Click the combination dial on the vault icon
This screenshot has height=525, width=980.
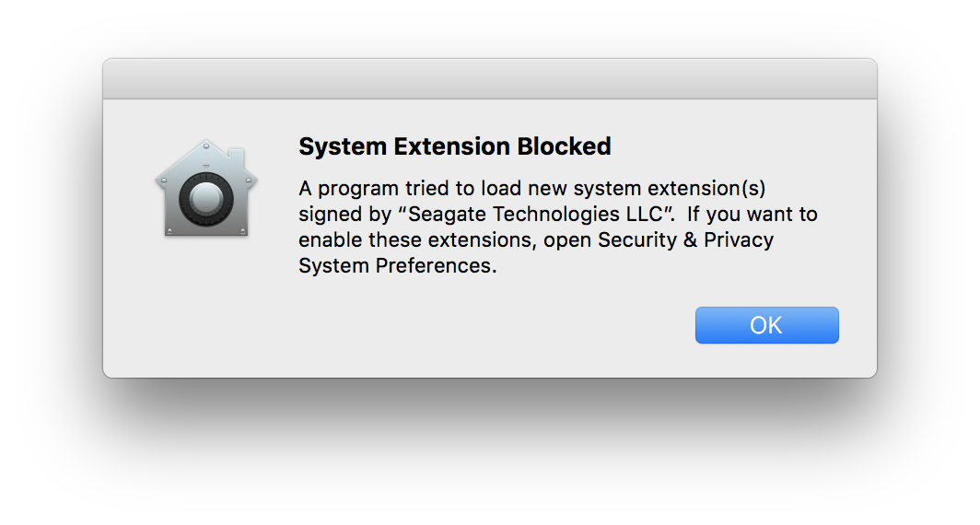click(x=205, y=198)
